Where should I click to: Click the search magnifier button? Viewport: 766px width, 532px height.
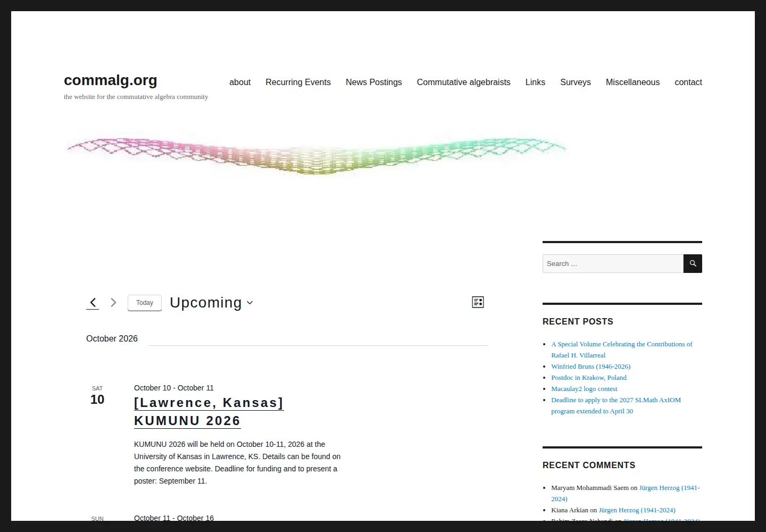tap(693, 263)
